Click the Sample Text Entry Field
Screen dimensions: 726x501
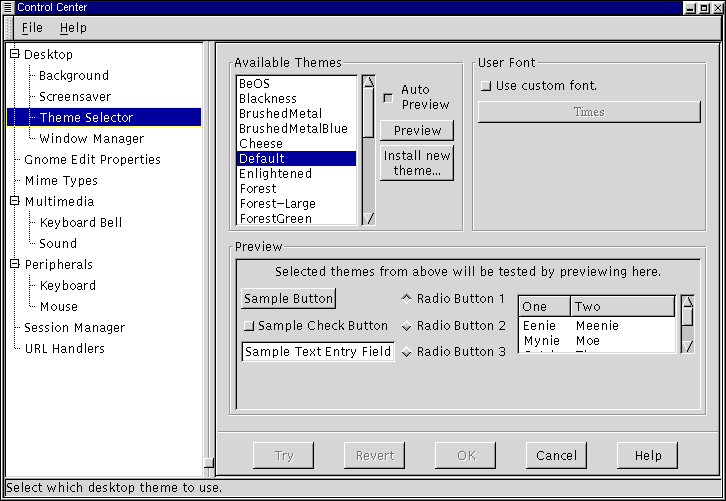tap(318, 352)
